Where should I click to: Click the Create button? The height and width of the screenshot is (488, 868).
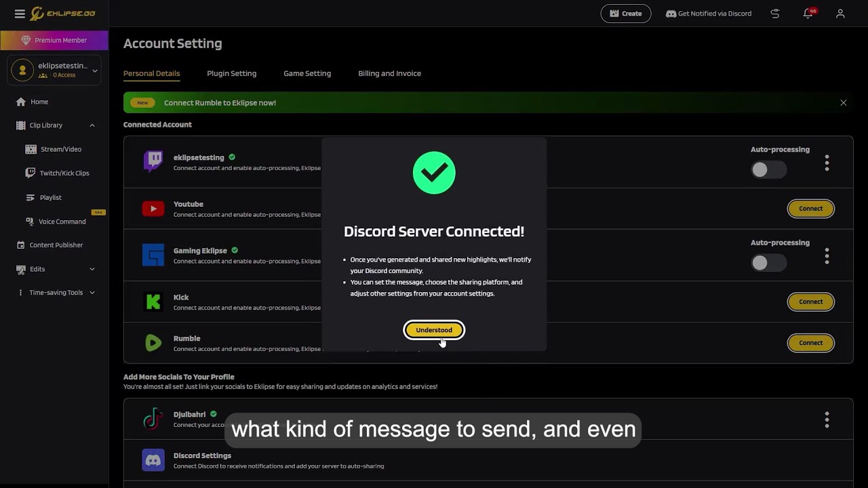(625, 14)
